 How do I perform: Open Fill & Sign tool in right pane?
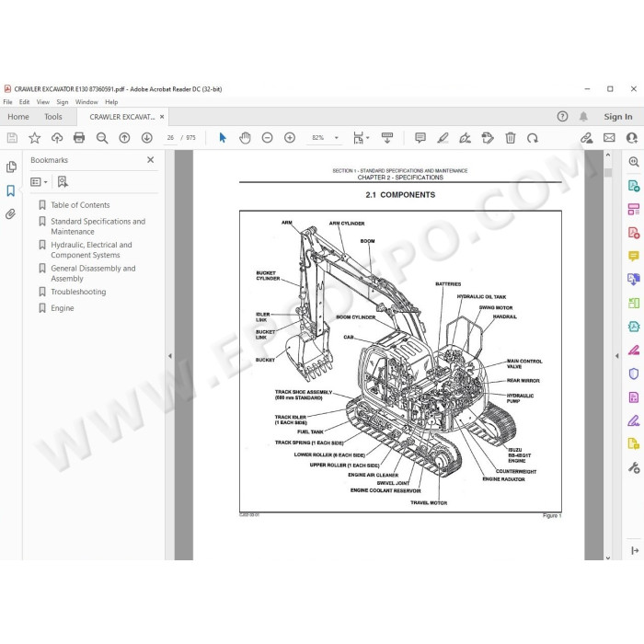(633, 420)
